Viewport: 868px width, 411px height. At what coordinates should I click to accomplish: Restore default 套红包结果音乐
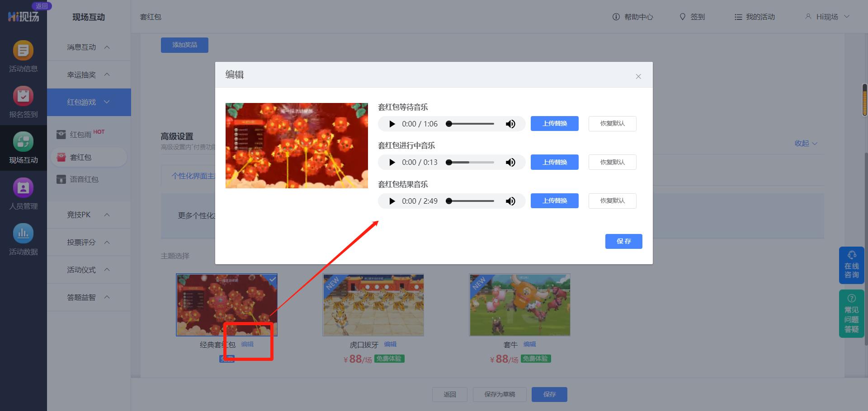pyautogui.click(x=612, y=201)
